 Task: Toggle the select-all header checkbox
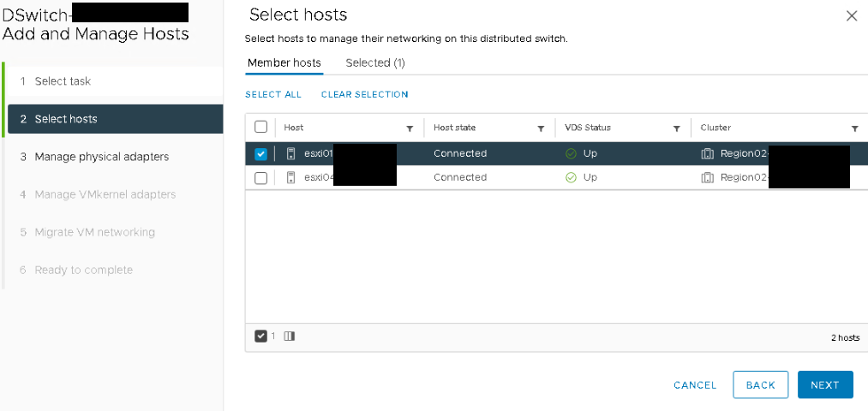(260, 128)
